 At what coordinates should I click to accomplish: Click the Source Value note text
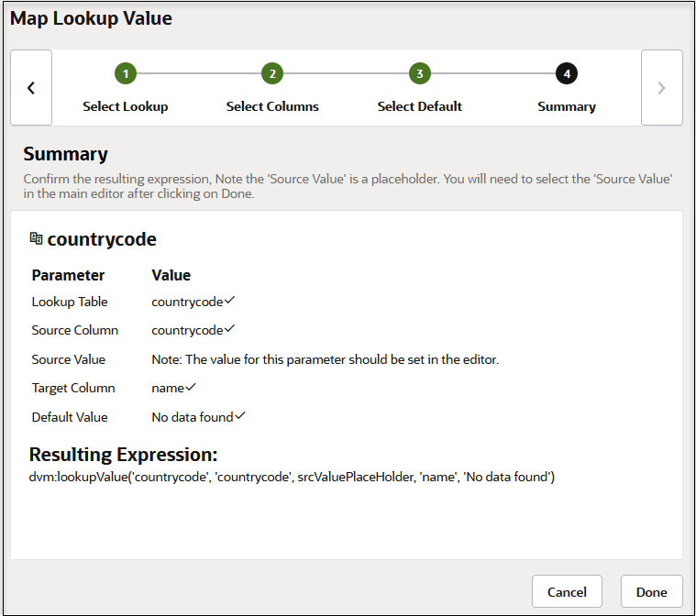point(326,359)
